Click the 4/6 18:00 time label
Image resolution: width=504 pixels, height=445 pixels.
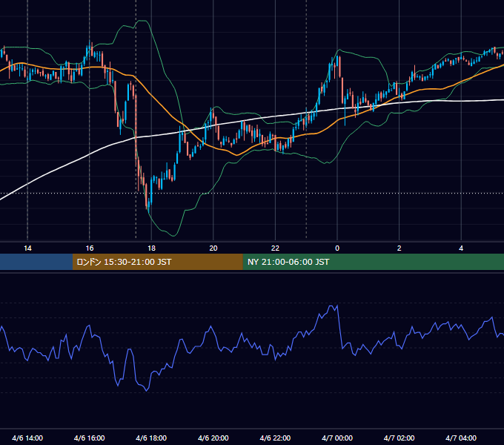point(151,438)
